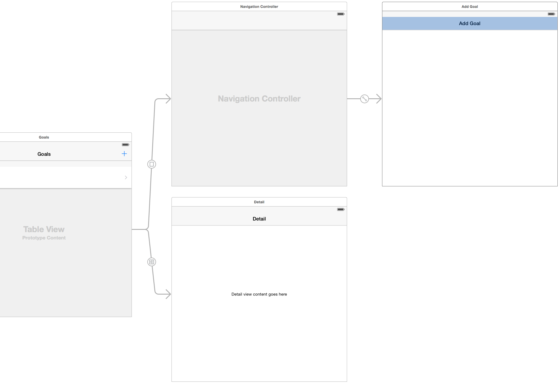Select the show segue icon leading to Detail

tap(152, 262)
